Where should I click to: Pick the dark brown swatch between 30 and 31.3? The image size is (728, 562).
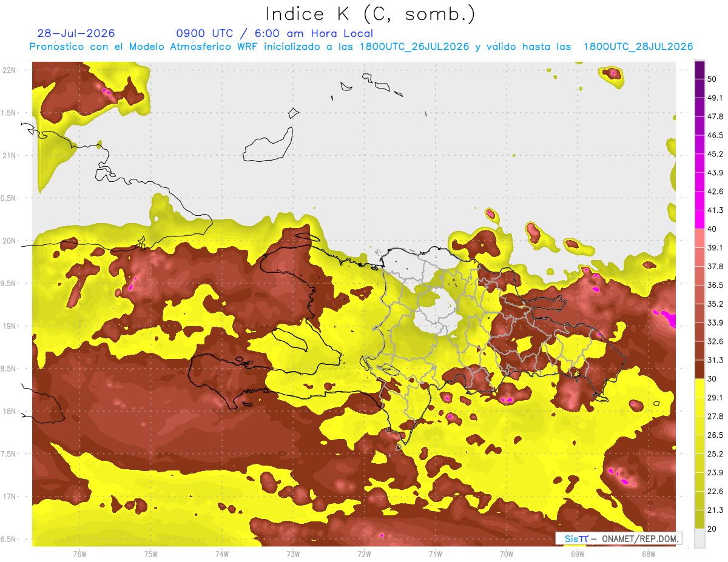pyautogui.click(x=700, y=369)
